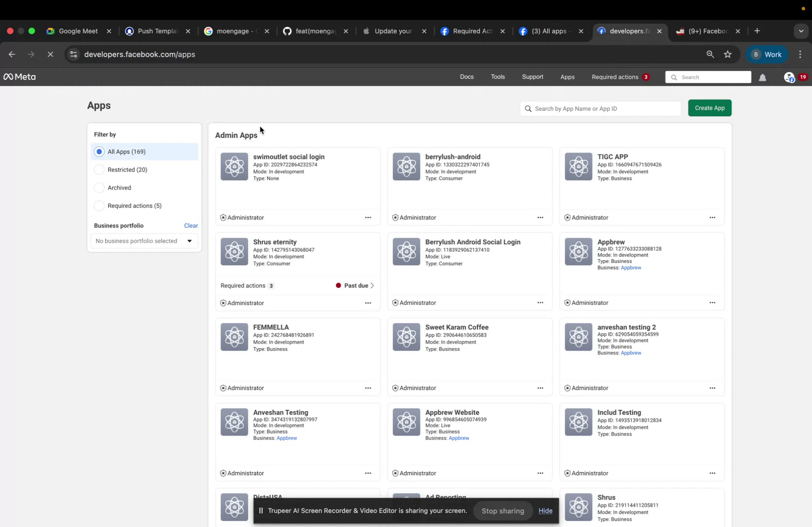Open Chrome's three-dot browser menu
This screenshot has height=527, width=812.
click(800, 54)
